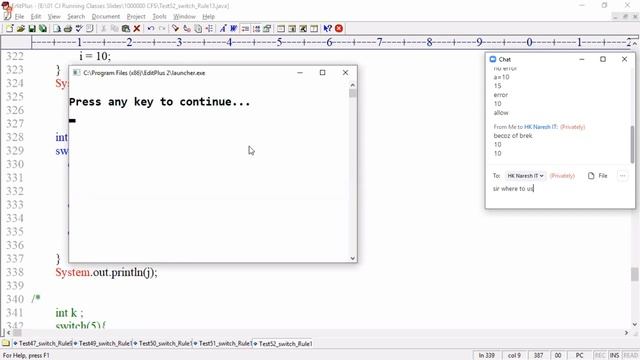The height and width of the screenshot is (360, 640).
Task: Click the Save toolbar icon
Action: tap(31, 29)
